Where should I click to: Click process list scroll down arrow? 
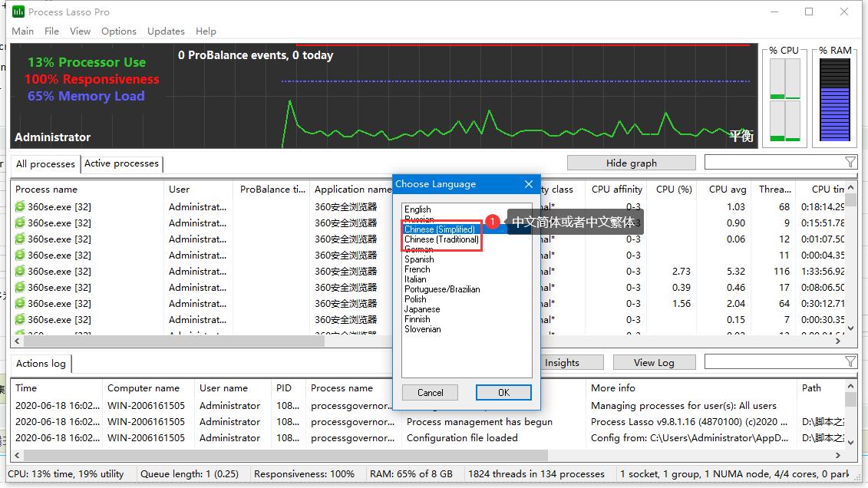[x=851, y=328]
